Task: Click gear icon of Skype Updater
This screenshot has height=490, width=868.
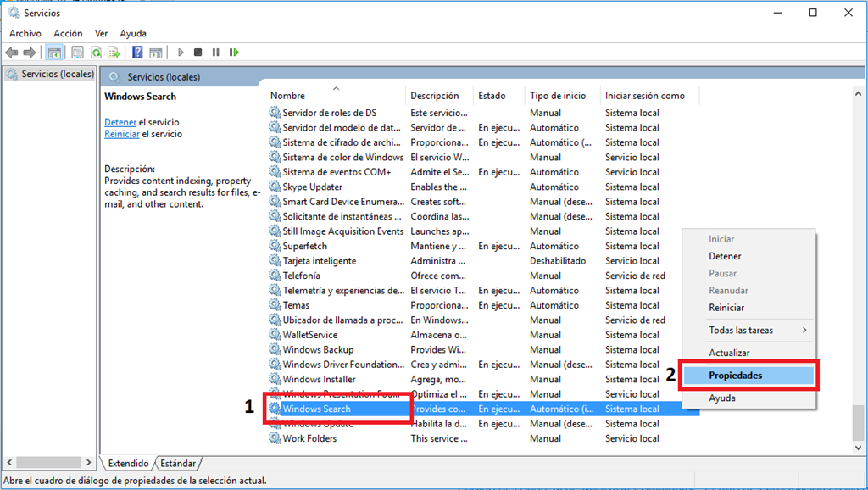Action: [275, 187]
